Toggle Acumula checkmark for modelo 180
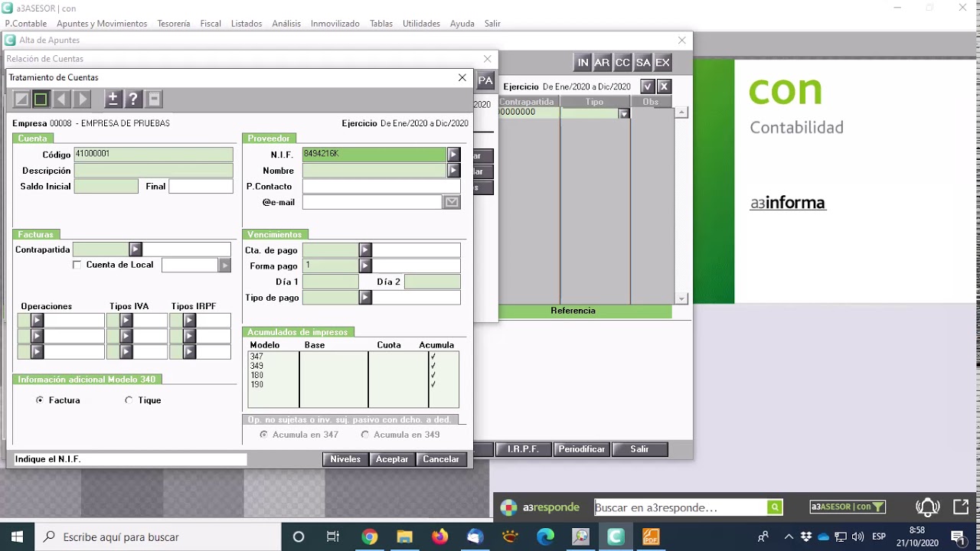 point(433,375)
